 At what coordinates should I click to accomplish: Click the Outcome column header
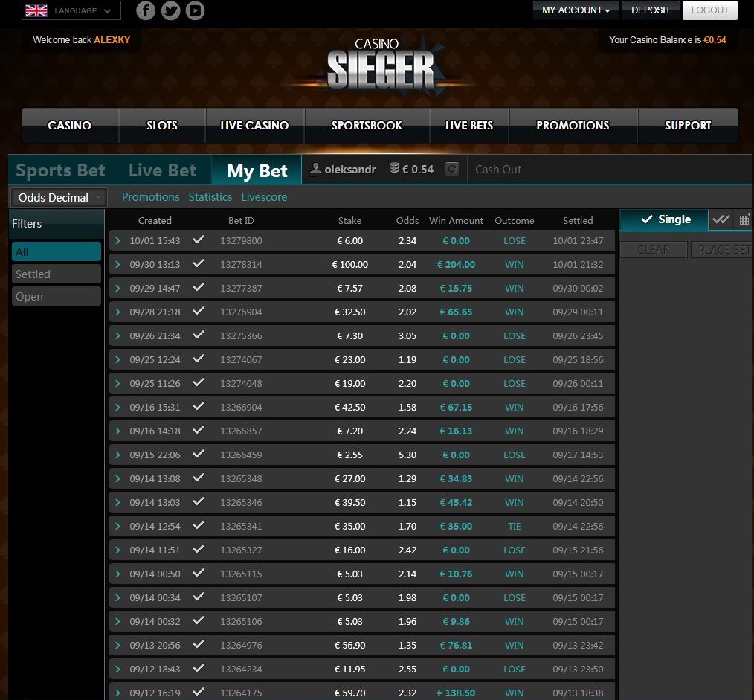point(514,220)
